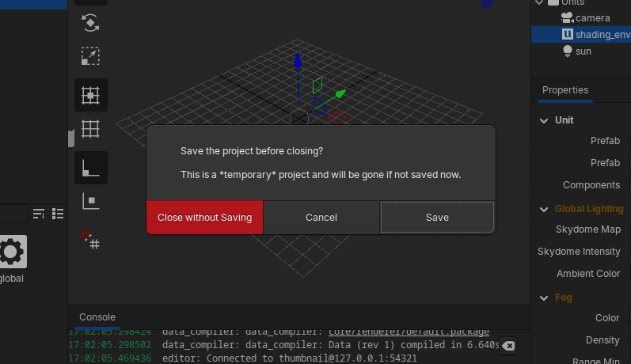Click the 'Save the project before closing?' text
This screenshot has height=364, width=631.
tap(252, 151)
